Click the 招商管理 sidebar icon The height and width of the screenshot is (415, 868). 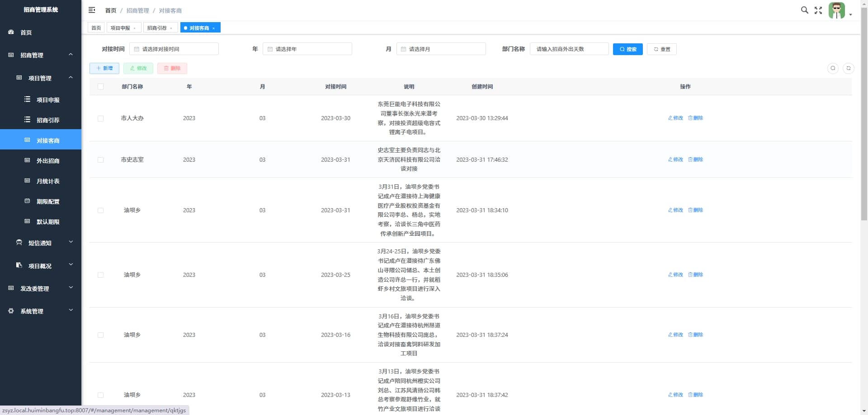pyautogui.click(x=11, y=55)
